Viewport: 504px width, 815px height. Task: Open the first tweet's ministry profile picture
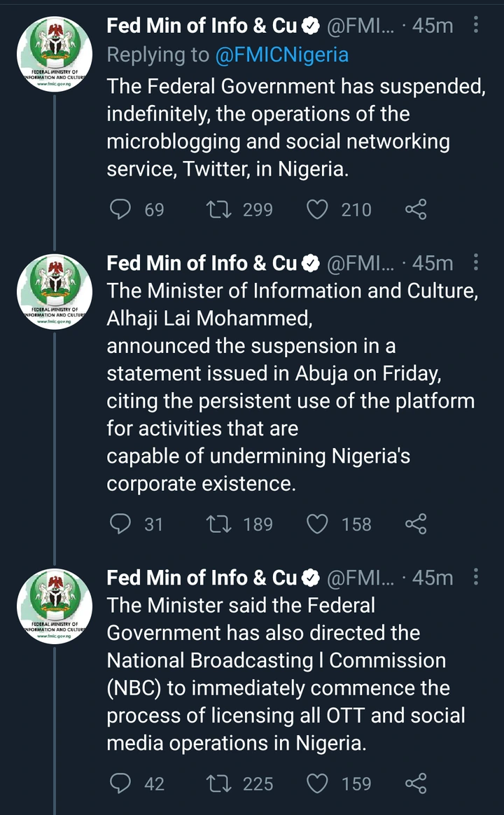(54, 54)
